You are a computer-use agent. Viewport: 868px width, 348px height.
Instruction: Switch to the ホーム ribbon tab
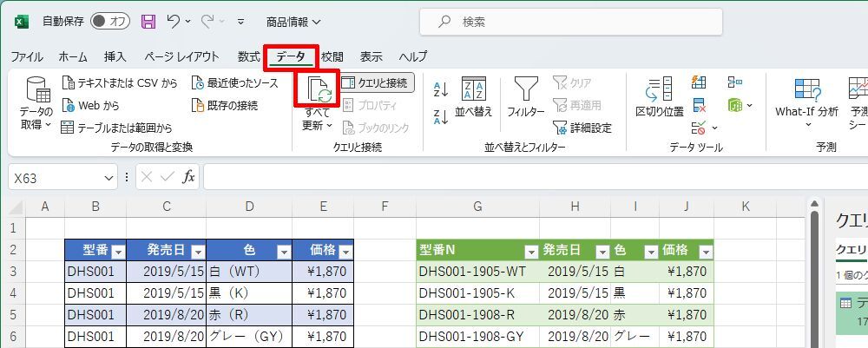click(73, 56)
